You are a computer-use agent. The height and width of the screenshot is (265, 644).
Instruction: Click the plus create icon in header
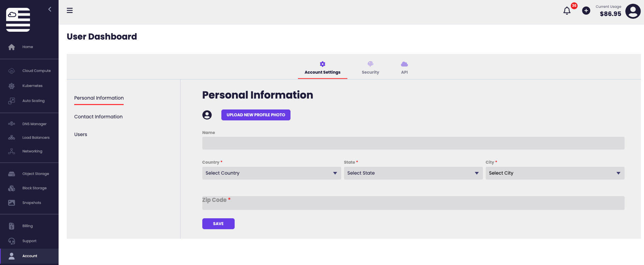pos(586,11)
